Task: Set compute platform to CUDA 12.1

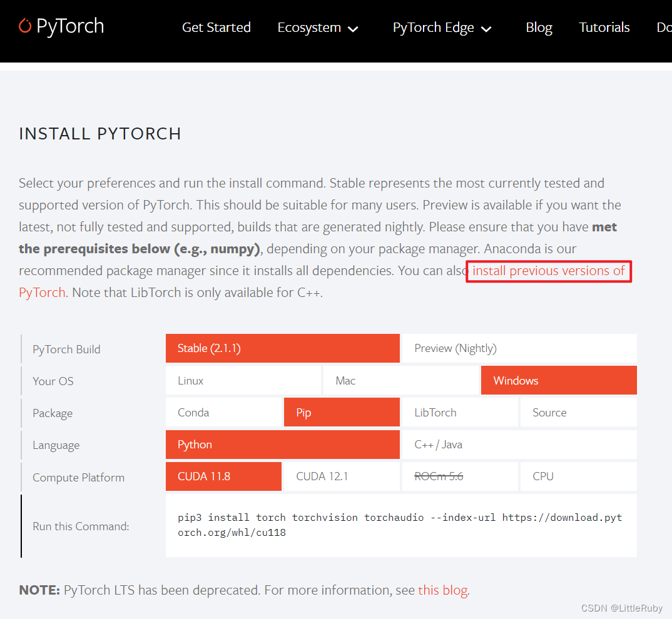Action: pyautogui.click(x=342, y=476)
